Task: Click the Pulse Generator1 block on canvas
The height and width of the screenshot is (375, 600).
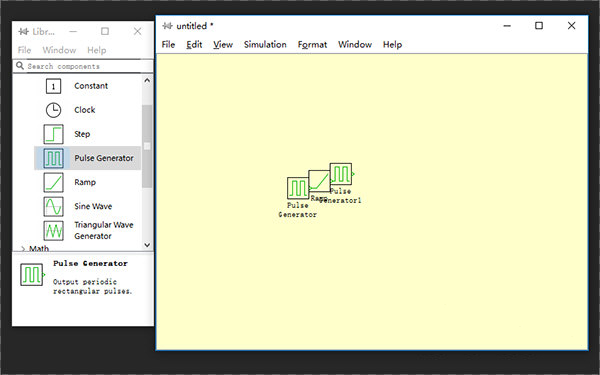Action: click(341, 174)
